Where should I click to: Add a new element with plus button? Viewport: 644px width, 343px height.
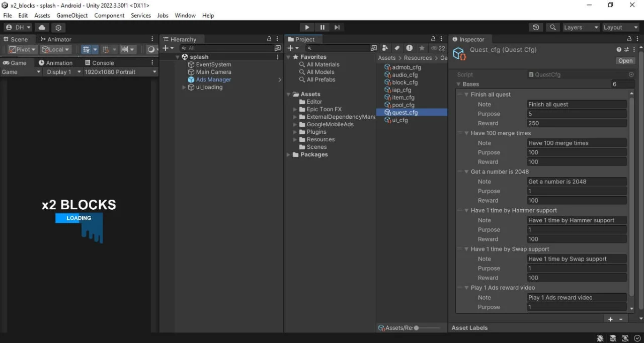point(610,319)
